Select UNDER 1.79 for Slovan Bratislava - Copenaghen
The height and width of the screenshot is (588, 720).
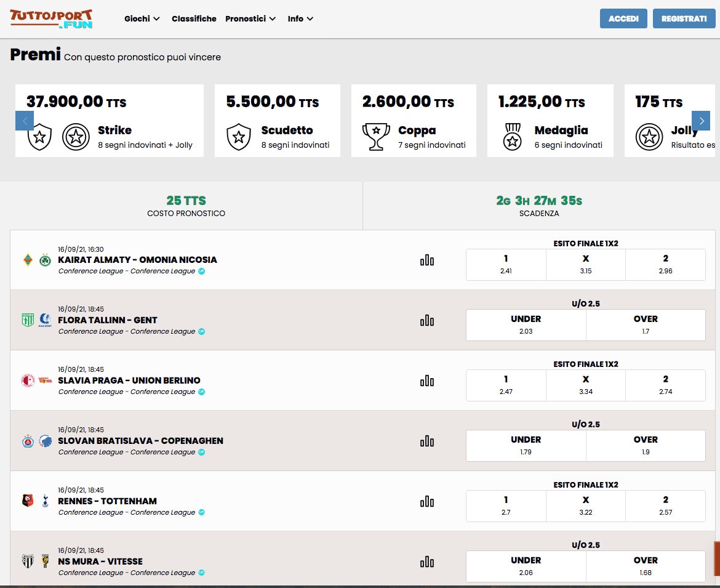[x=526, y=446]
